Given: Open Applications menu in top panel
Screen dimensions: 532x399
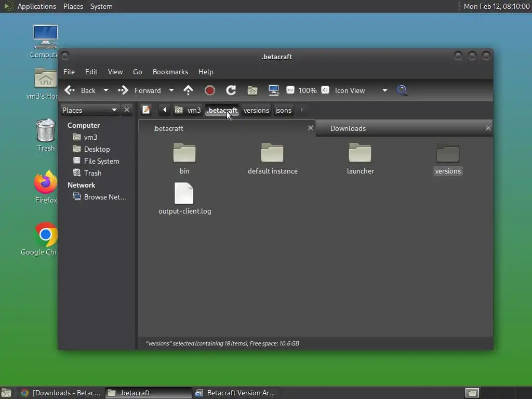Looking at the screenshot, I should [37, 6].
